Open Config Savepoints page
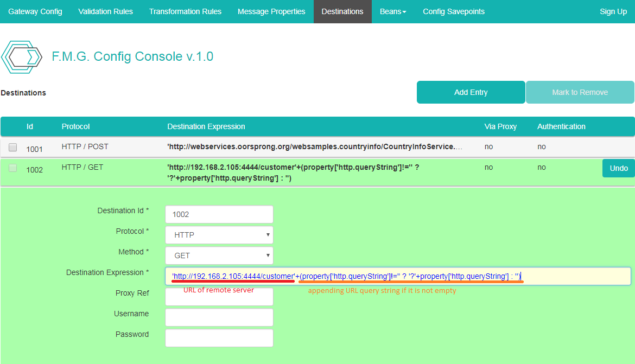635x364 pixels. click(454, 11)
